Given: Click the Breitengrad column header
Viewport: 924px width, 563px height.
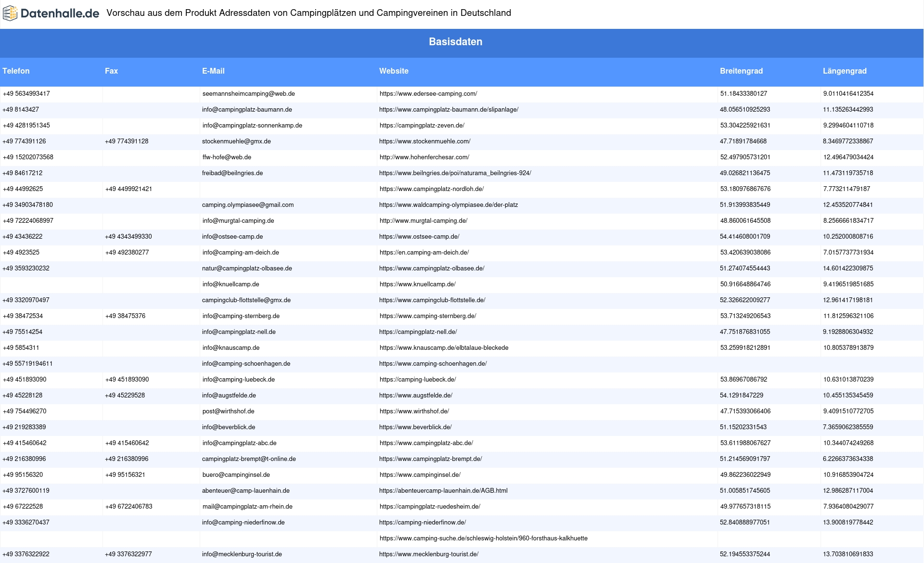Looking at the screenshot, I should point(741,71).
